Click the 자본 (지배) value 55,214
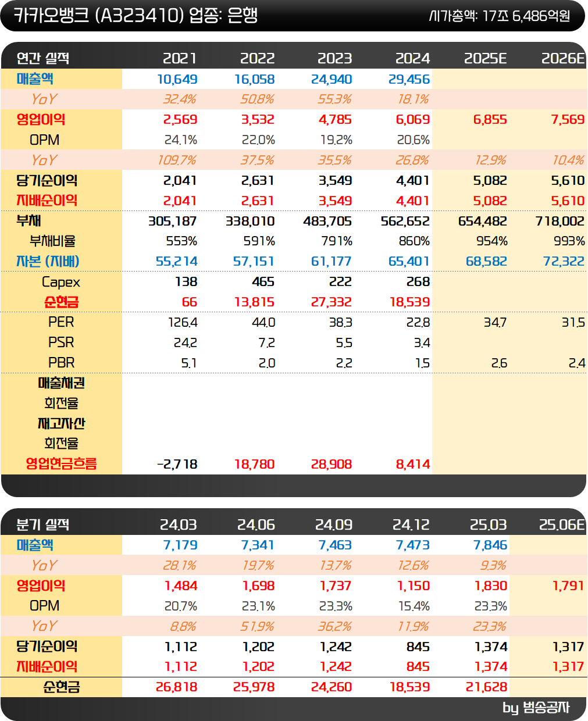The height and width of the screenshot is (721, 588). (x=177, y=262)
